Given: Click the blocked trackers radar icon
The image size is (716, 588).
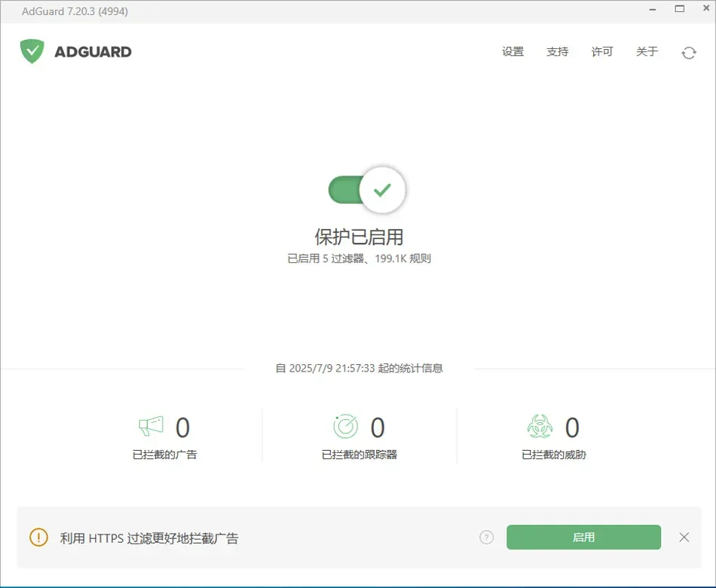Looking at the screenshot, I should [x=346, y=426].
